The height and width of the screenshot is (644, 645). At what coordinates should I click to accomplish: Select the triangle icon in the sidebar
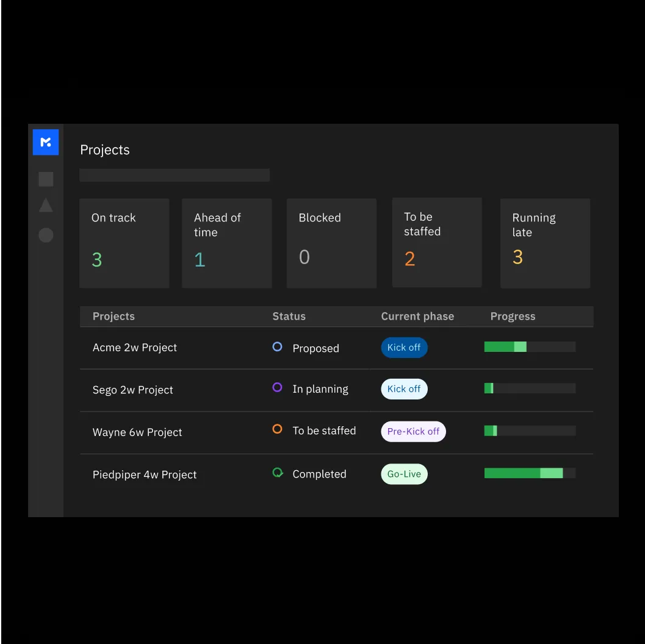[x=45, y=205]
